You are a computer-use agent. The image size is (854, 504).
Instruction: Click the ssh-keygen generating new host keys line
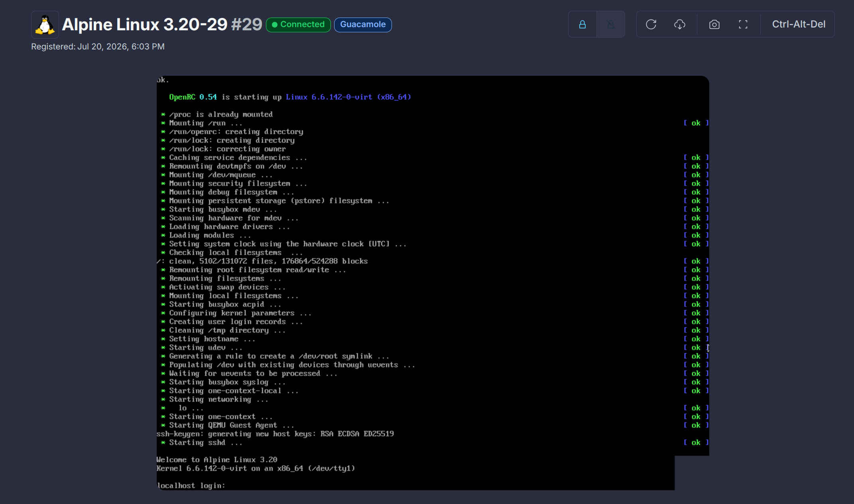point(275,434)
